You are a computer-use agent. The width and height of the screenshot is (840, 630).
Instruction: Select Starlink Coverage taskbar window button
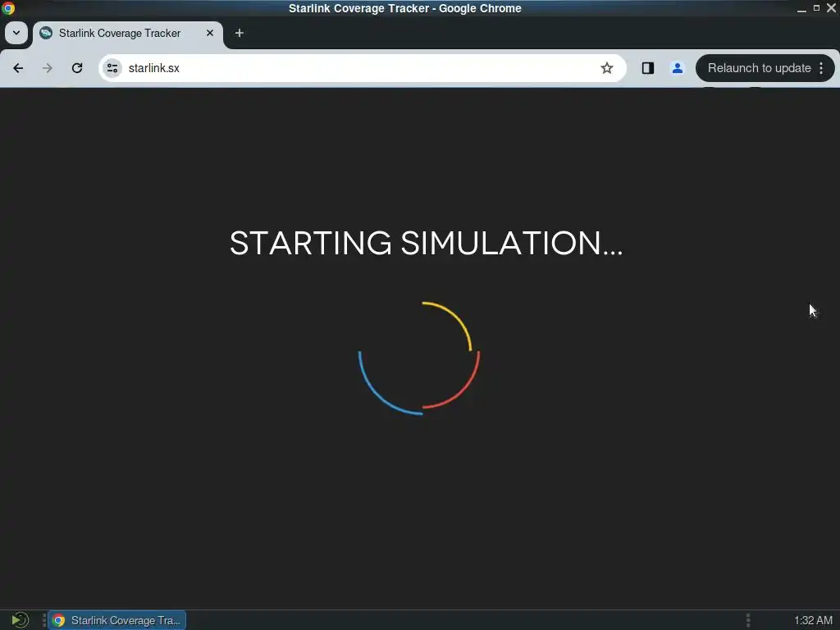pyautogui.click(x=117, y=620)
